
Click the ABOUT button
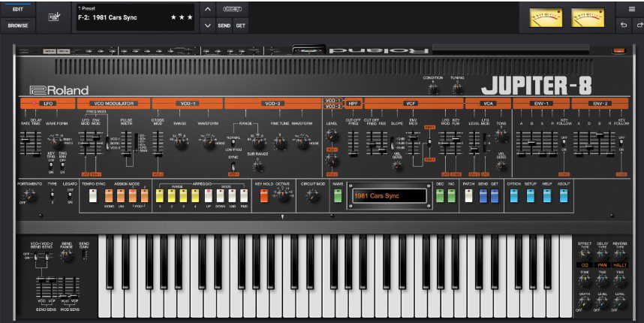[564, 196]
